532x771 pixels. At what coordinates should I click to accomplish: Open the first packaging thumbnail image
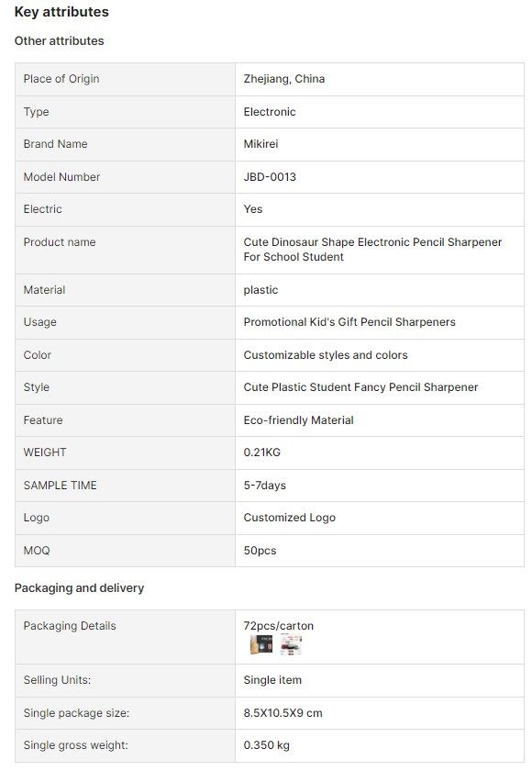261,644
